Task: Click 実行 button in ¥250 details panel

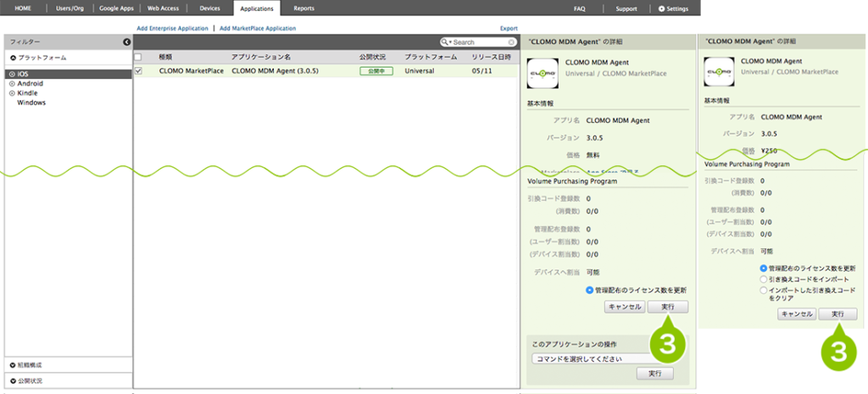Action: [838, 314]
